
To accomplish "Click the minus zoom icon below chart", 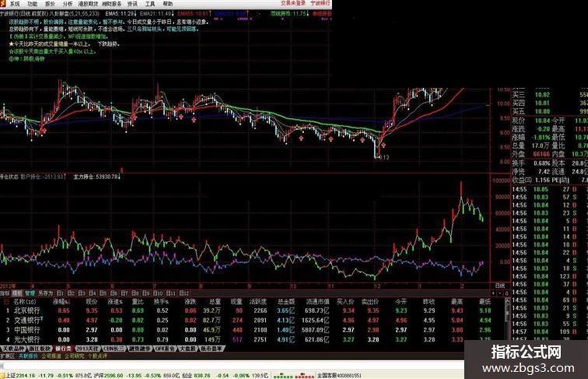I will click(500, 293).
